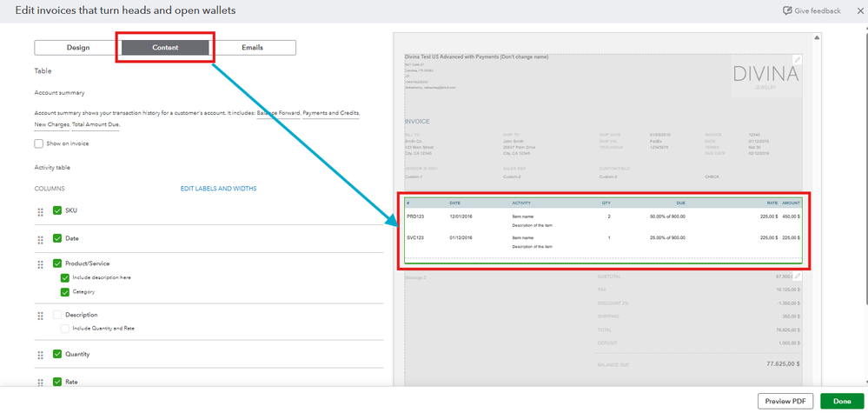The image size is (868, 413).
Task: Click the INVOICE title in preview
Action: tap(417, 122)
